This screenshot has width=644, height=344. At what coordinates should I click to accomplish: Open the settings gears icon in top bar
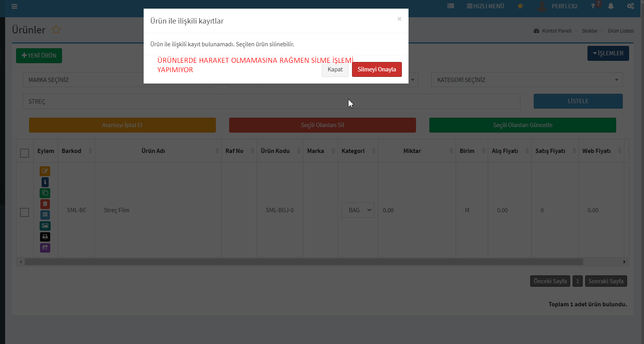(630, 6)
